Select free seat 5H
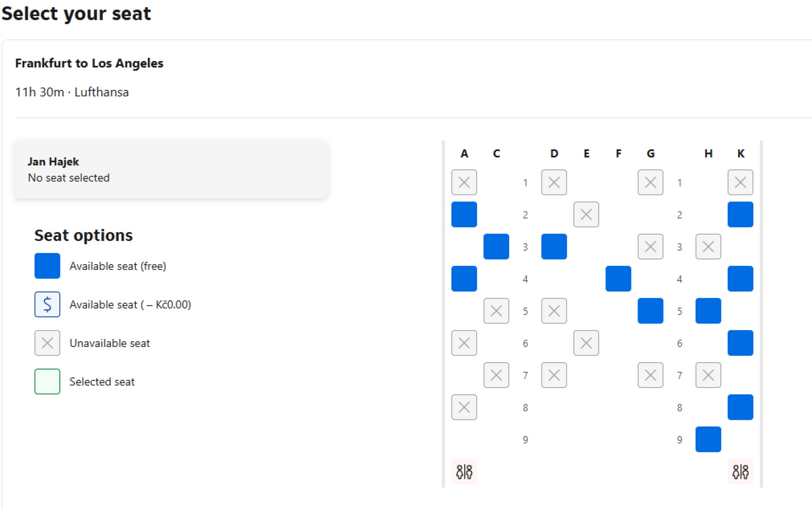812x510 pixels. pyautogui.click(x=708, y=311)
